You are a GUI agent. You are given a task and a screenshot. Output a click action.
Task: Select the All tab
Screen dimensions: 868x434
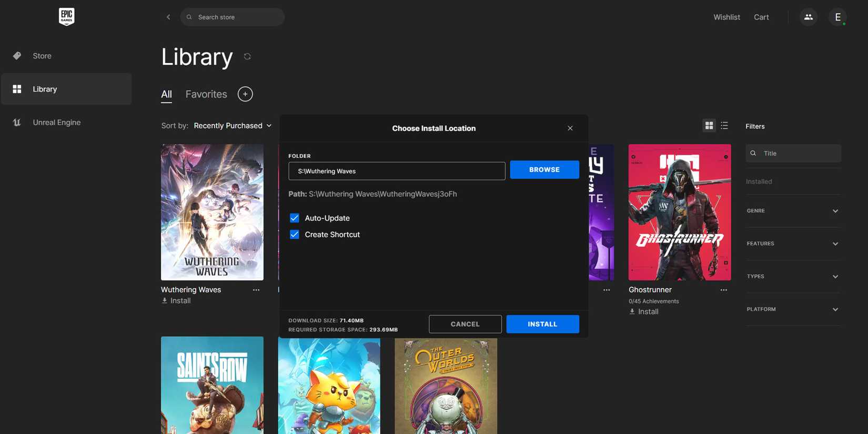click(x=166, y=94)
